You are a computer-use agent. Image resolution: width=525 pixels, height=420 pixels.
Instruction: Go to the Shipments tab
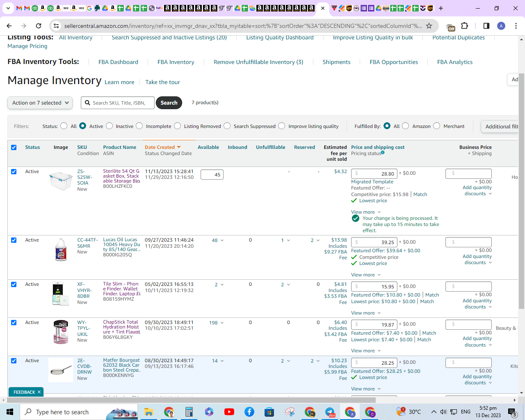point(336,62)
